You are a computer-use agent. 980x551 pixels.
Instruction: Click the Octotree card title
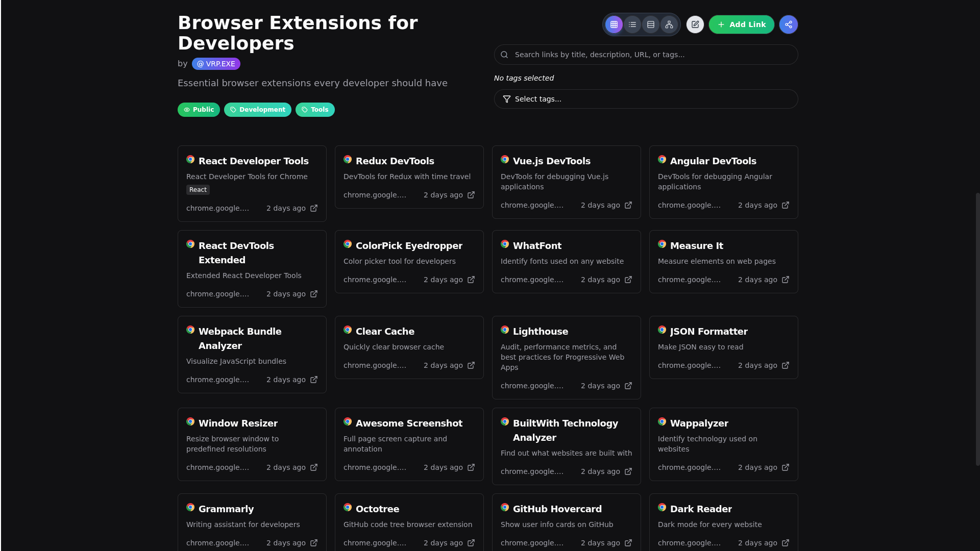click(x=377, y=509)
